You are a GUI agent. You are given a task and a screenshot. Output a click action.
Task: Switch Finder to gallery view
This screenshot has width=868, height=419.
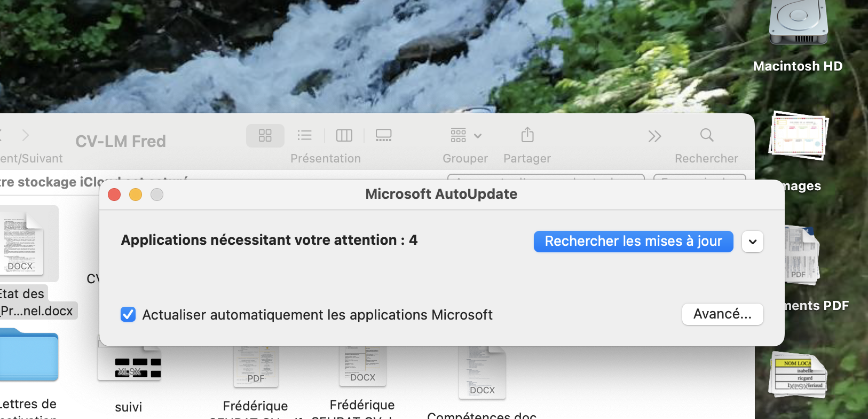[x=384, y=135]
